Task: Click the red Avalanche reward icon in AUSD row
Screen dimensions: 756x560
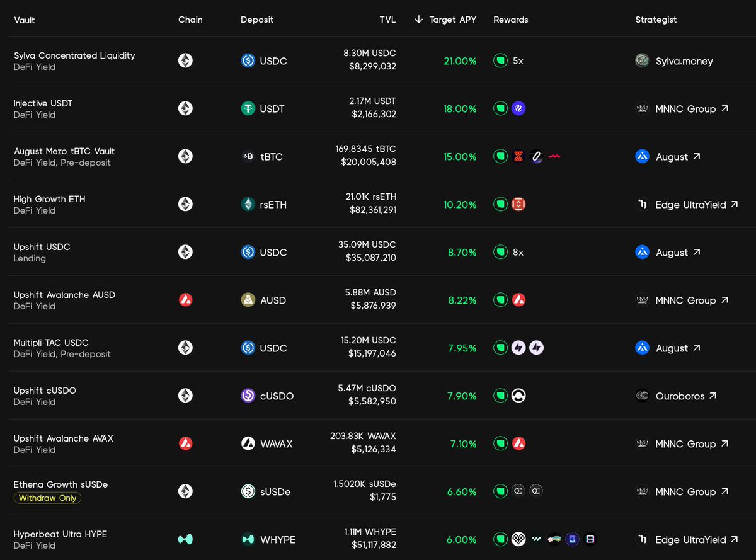Action: (x=518, y=300)
